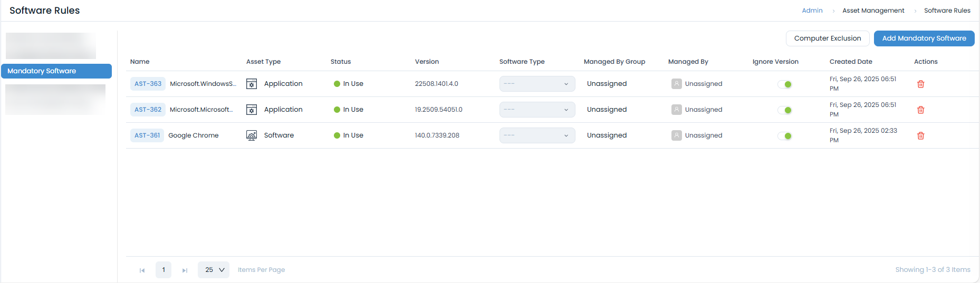Expand Software Type dropdown for Google Chrome

click(537, 135)
